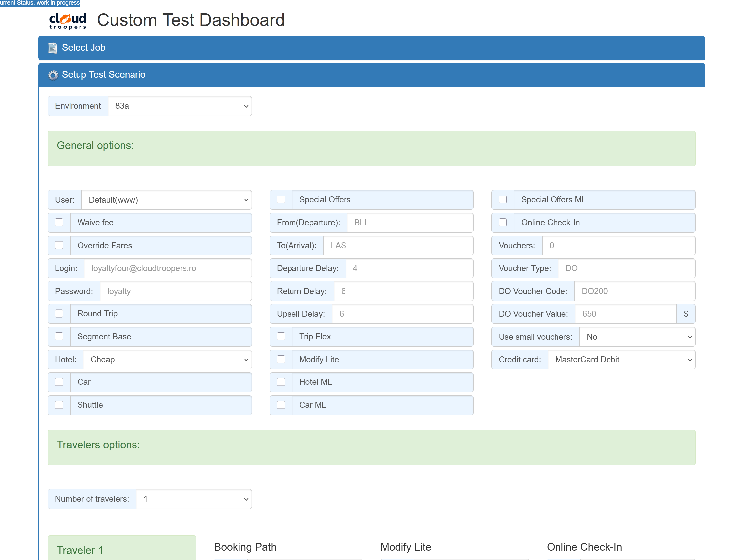Open the Use small vouchers dropdown
This screenshot has height=560, width=743.
coord(637,337)
